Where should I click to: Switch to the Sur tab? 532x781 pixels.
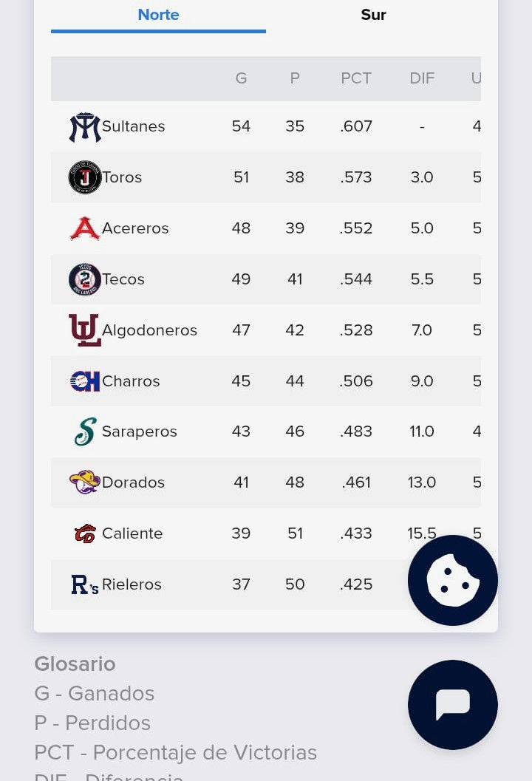pos(374,15)
